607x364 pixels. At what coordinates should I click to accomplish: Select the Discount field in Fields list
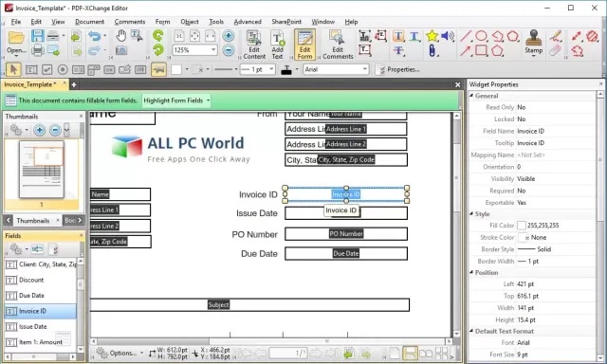(31, 280)
